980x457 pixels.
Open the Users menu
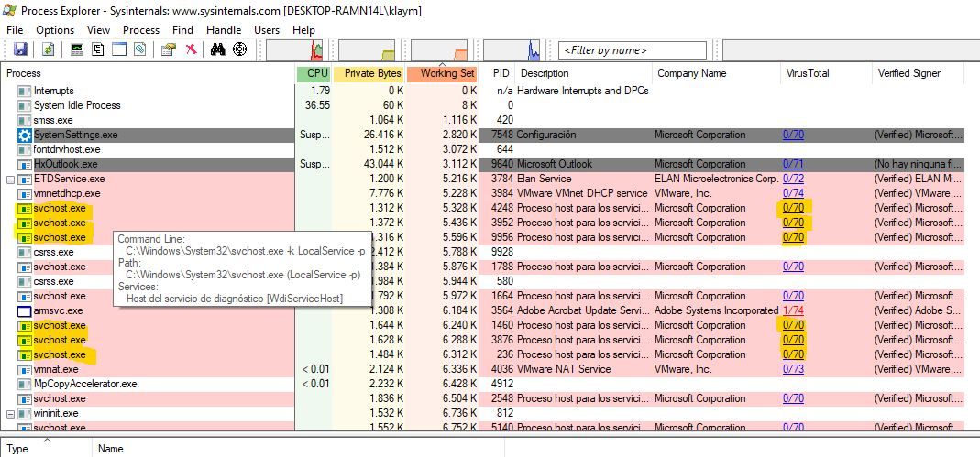click(267, 30)
